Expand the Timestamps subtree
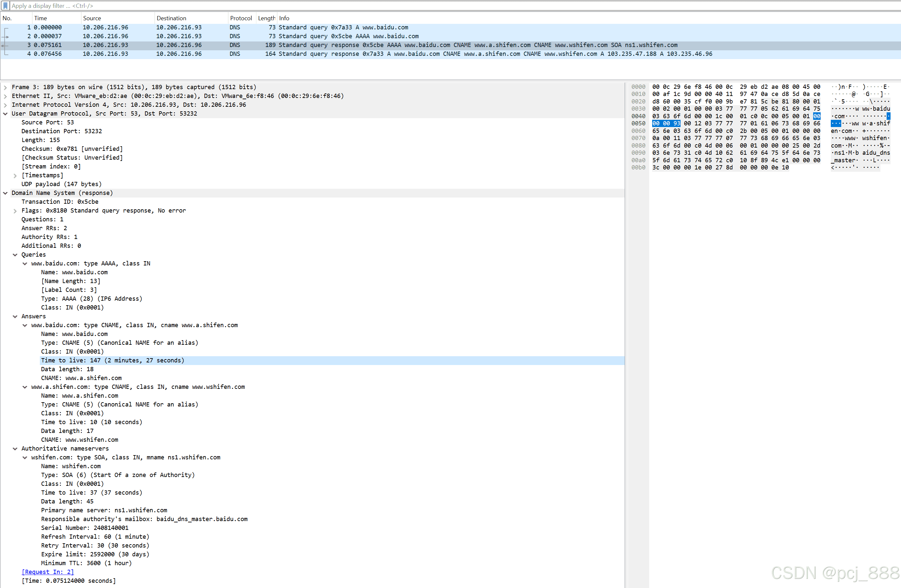This screenshot has height=588, width=901. [x=15, y=176]
